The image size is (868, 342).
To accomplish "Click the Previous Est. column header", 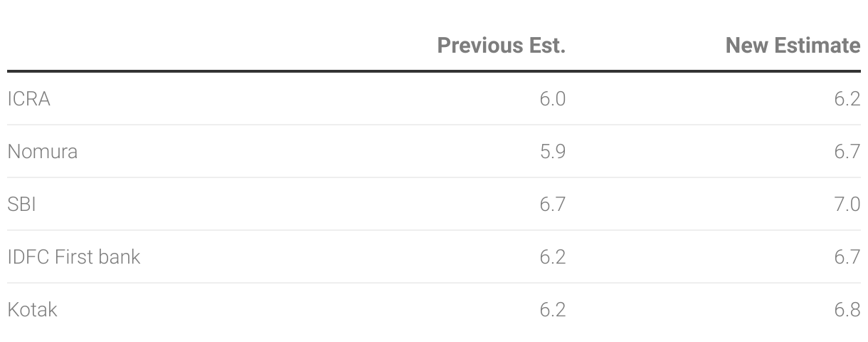I will [x=501, y=46].
